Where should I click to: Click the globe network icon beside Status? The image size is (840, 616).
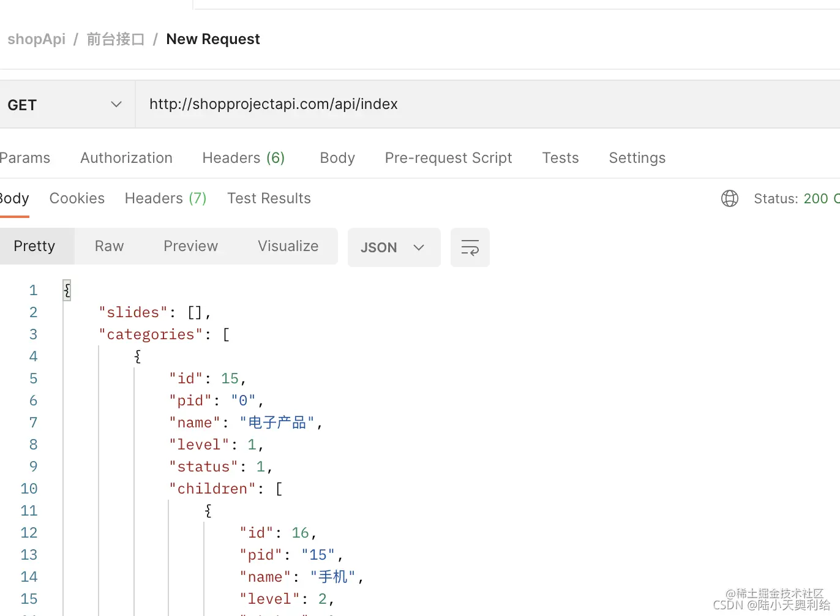coord(730,198)
